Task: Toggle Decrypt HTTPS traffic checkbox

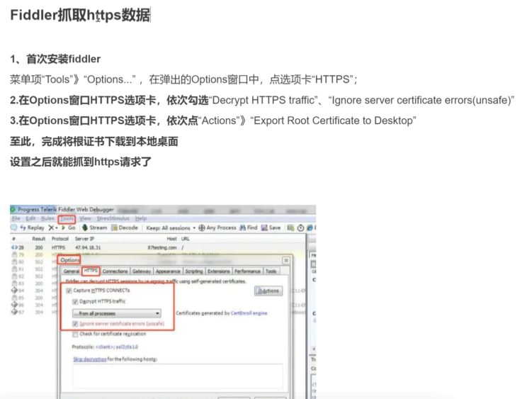Action: (x=75, y=301)
